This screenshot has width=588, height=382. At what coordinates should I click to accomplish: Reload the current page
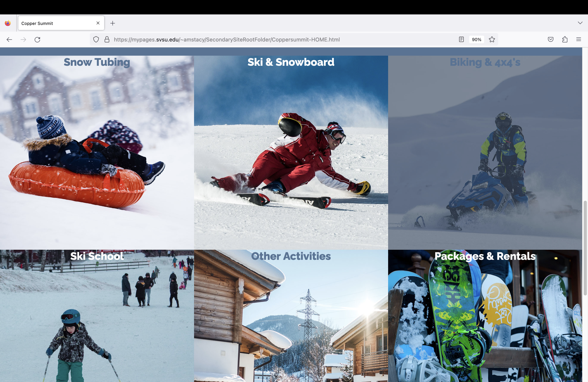pos(37,40)
